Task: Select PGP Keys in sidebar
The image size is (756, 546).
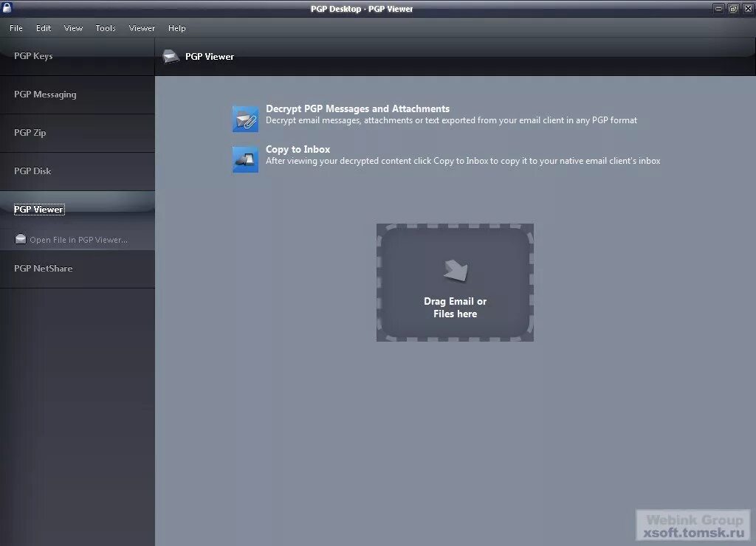Action: point(77,56)
